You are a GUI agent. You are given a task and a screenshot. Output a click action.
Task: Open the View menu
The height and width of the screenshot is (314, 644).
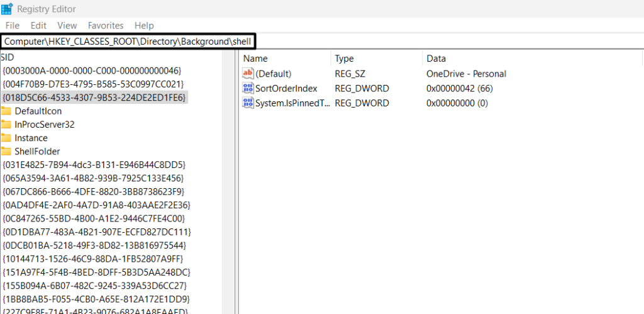[x=67, y=25]
